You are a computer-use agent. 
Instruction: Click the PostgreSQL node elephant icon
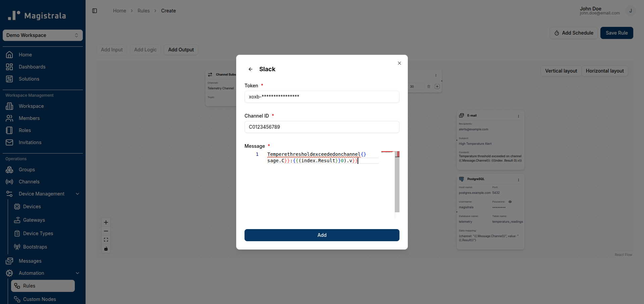(462, 179)
